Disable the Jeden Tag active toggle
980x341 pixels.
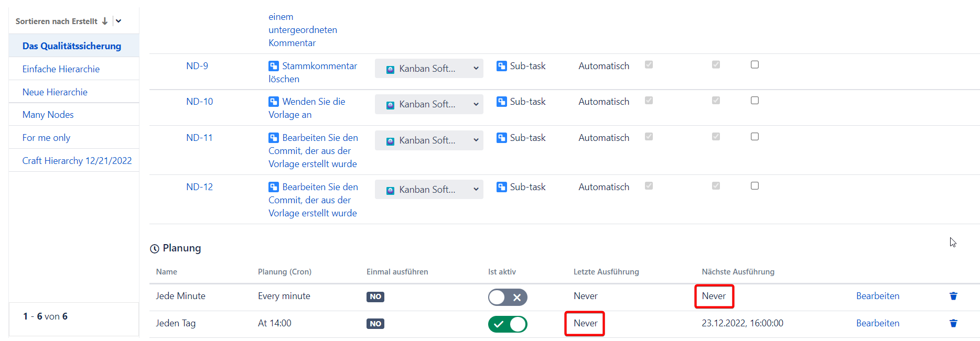pyautogui.click(x=507, y=324)
